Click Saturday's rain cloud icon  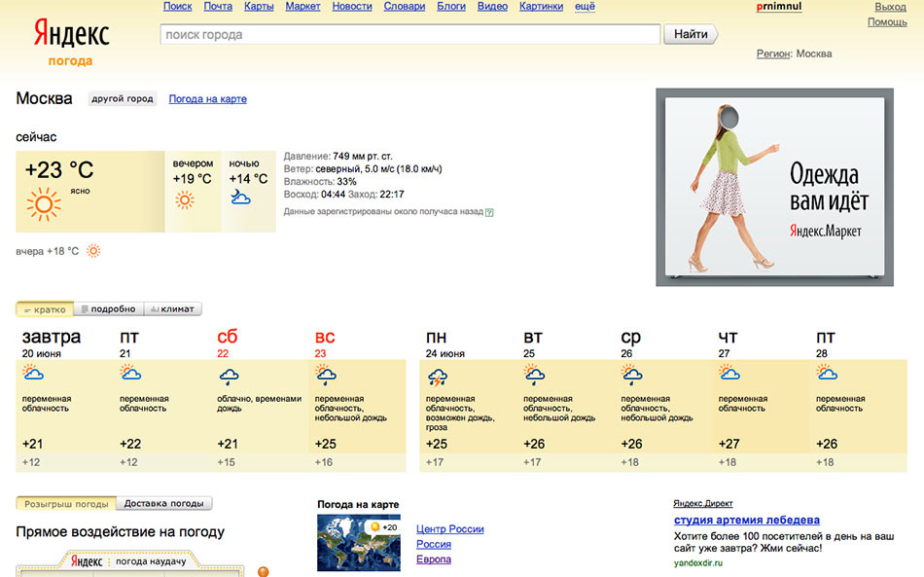(x=230, y=377)
